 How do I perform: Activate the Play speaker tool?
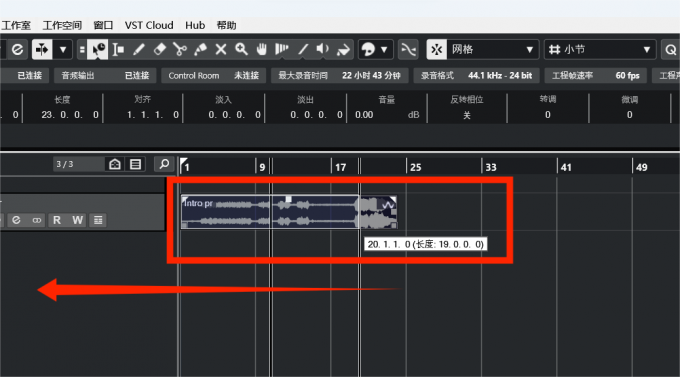pos(323,49)
